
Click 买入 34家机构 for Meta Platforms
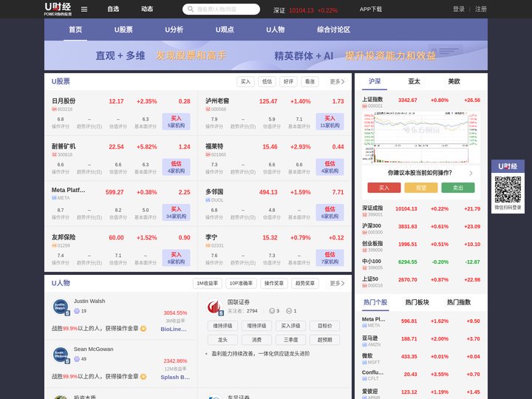pos(176,213)
